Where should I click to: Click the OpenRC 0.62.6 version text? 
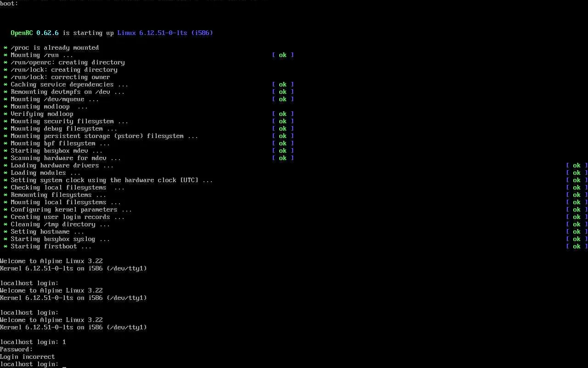tap(34, 33)
